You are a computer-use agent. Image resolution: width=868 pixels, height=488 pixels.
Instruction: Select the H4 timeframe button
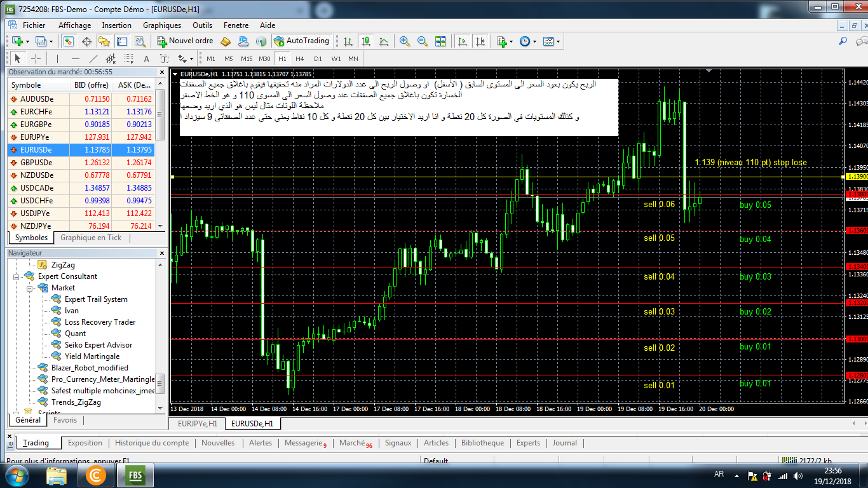[300, 58]
